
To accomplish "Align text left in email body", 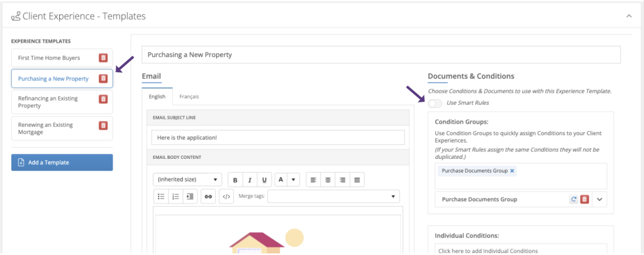I will (x=313, y=180).
